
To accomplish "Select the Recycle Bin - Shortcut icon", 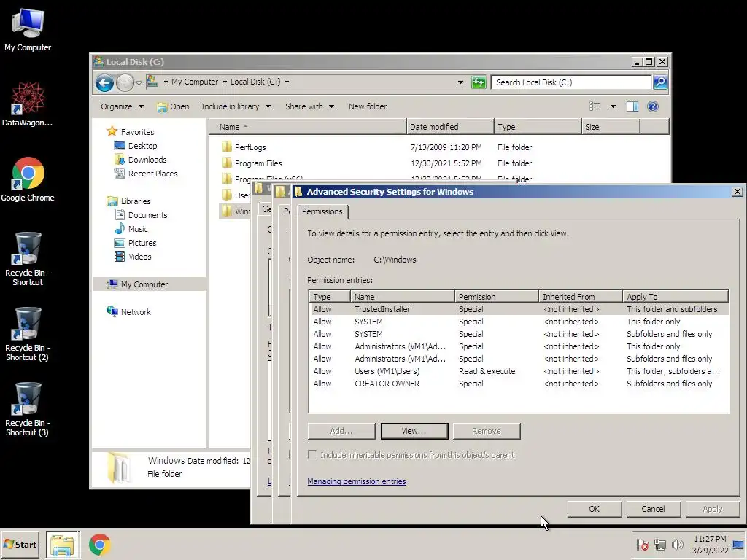I will [28, 259].
